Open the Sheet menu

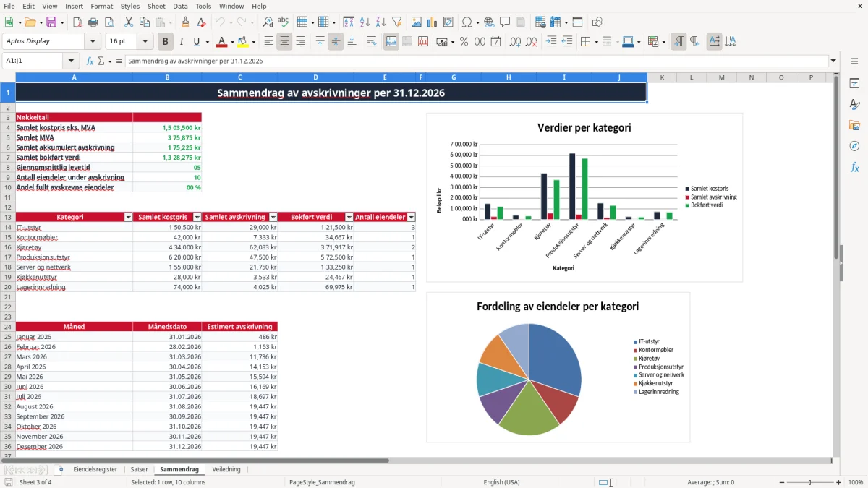click(x=156, y=6)
